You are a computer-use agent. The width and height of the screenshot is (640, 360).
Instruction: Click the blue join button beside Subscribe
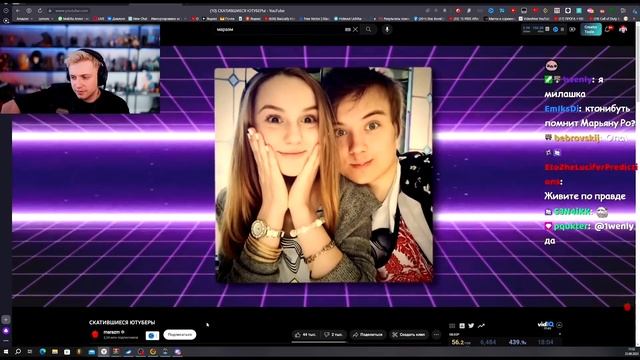[152, 335]
